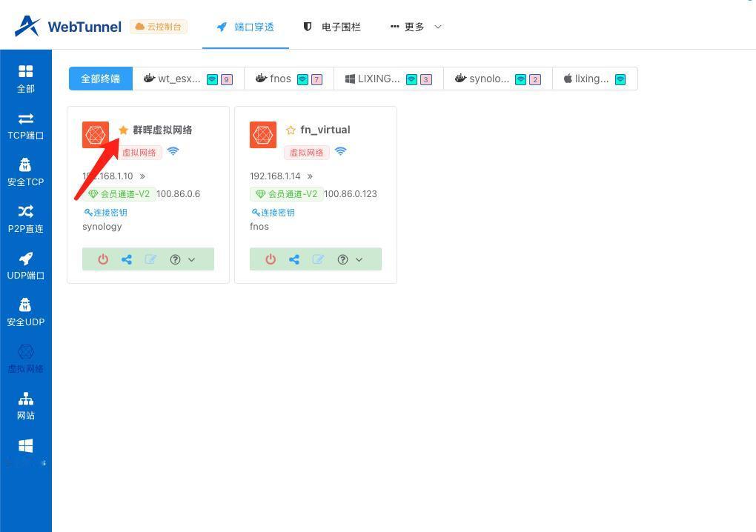Click the 群晖虚拟网络 card title
Image resolution: width=756 pixels, height=532 pixels.
[x=162, y=130]
